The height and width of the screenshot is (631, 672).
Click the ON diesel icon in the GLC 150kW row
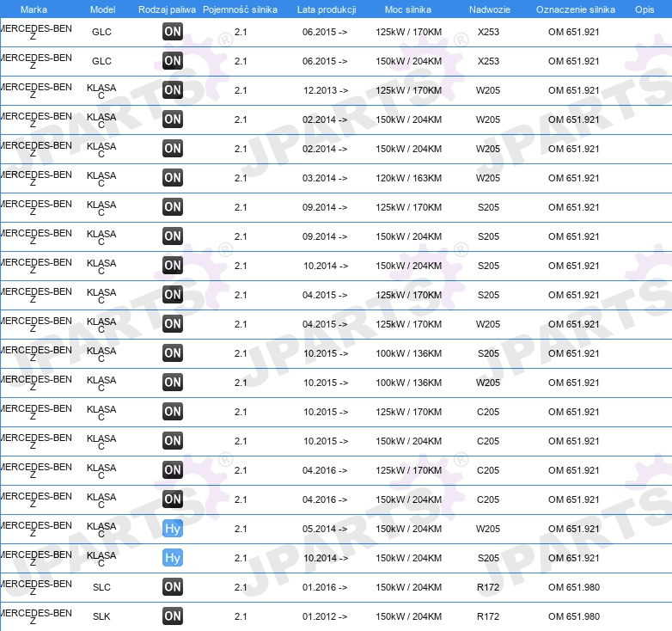(x=173, y=60)
